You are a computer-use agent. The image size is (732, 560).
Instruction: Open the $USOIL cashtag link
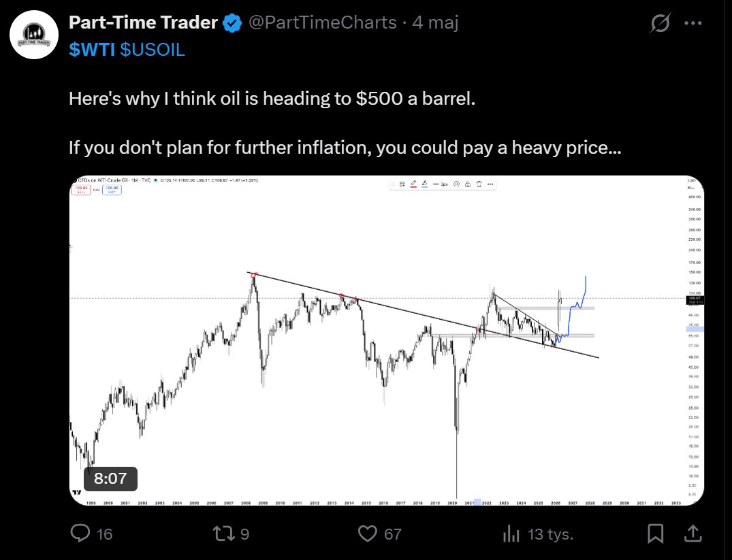(x=153, y=50)
